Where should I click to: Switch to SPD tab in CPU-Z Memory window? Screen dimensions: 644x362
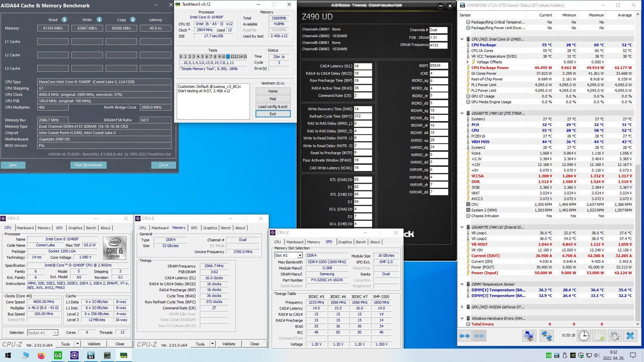click(x=194, y=228)
